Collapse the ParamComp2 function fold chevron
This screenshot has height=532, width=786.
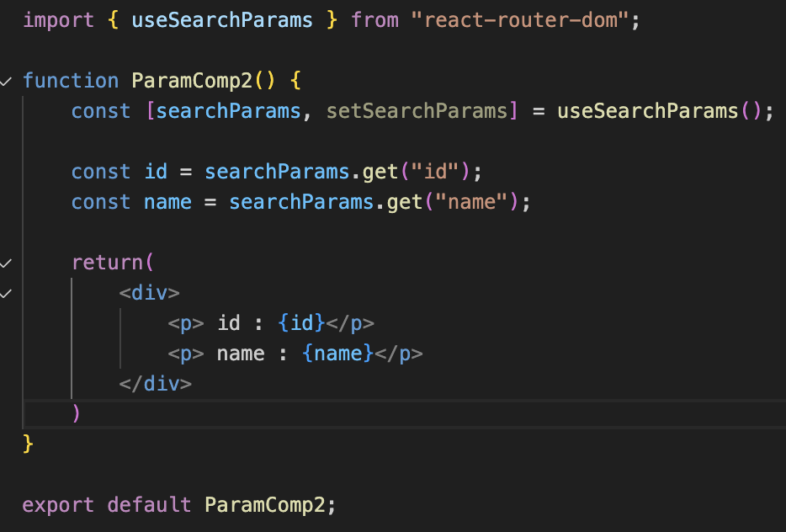(x=6, y=81)
